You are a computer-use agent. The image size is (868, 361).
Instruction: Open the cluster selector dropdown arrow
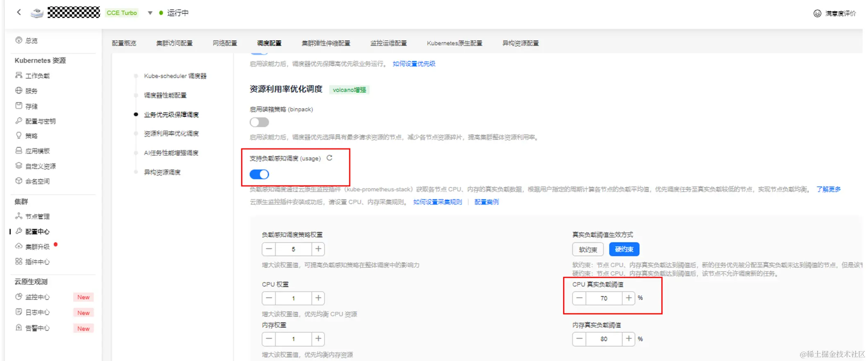click(150, 13)
